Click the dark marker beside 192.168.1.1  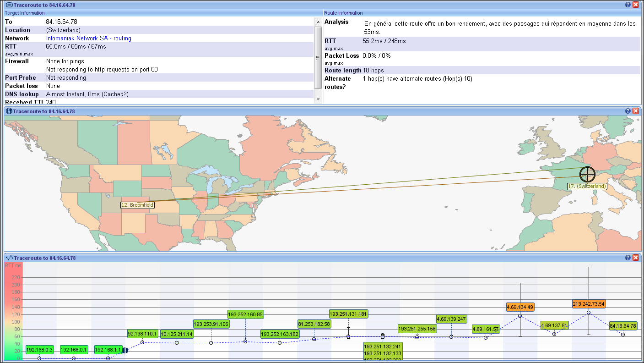124,350
